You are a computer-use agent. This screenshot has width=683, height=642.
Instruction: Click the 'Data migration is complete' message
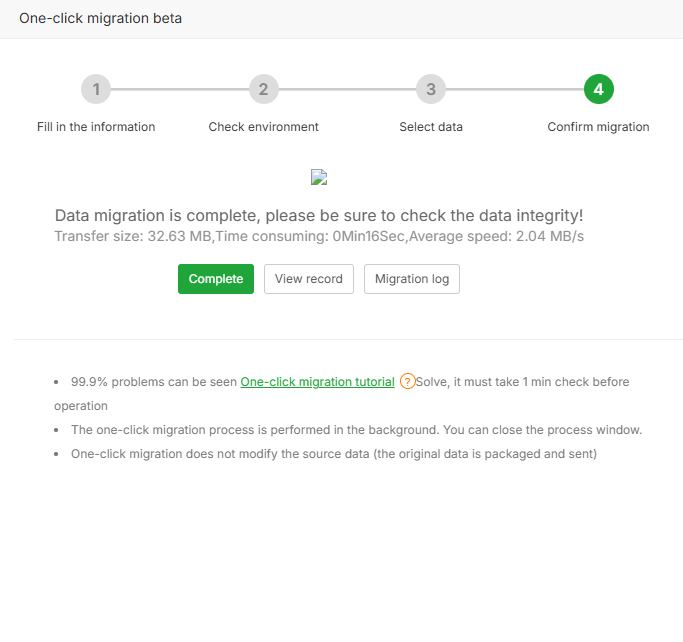pyautogui.click(x=318, y=216)
